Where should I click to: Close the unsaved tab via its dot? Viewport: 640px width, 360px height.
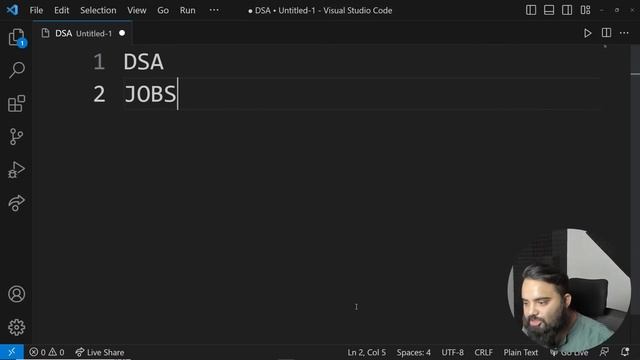click(x=122, y=33)
